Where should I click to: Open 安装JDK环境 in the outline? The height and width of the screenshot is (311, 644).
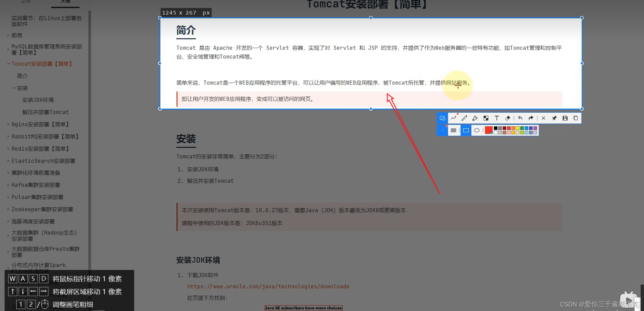(x=38, y=100)
